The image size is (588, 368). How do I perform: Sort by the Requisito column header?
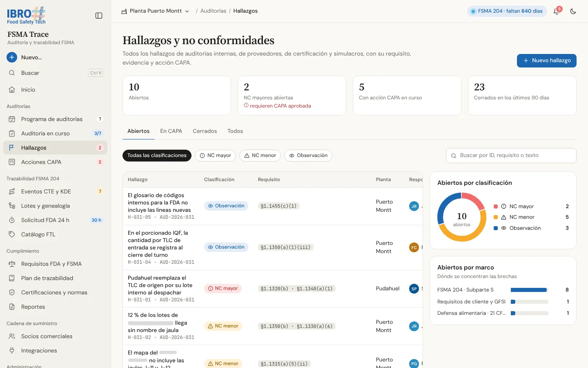269,180
